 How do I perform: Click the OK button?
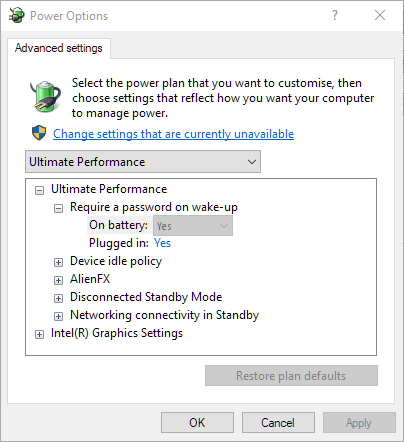(197, 423)
